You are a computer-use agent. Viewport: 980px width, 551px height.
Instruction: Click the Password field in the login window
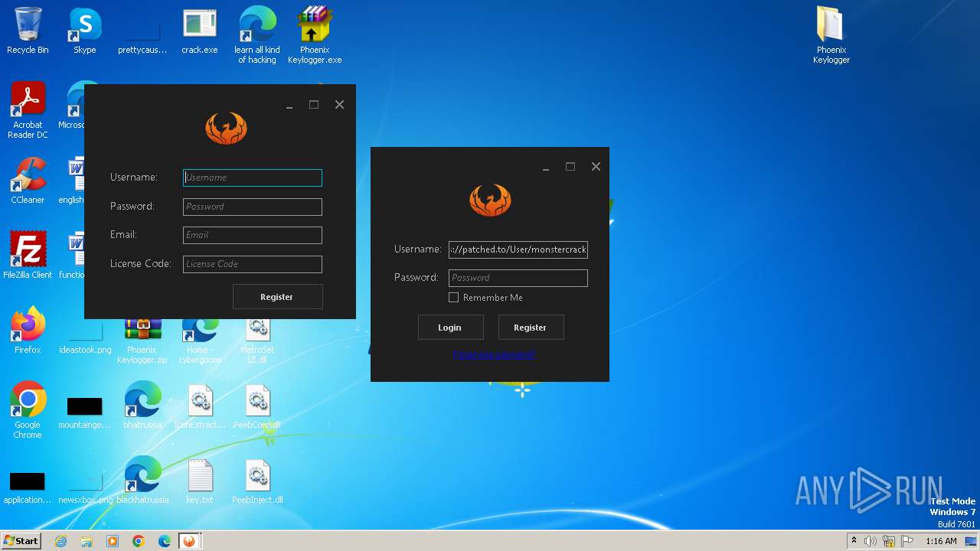pyautogui.click(x=518, y=278)
